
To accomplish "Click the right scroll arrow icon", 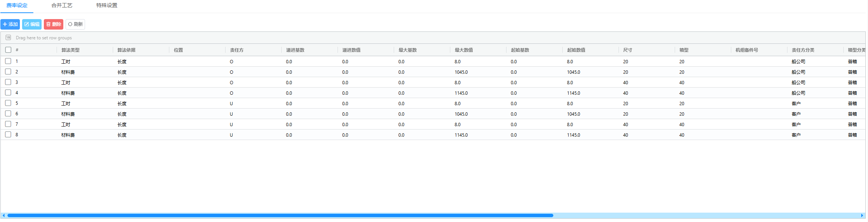I will tap(862, 216).
